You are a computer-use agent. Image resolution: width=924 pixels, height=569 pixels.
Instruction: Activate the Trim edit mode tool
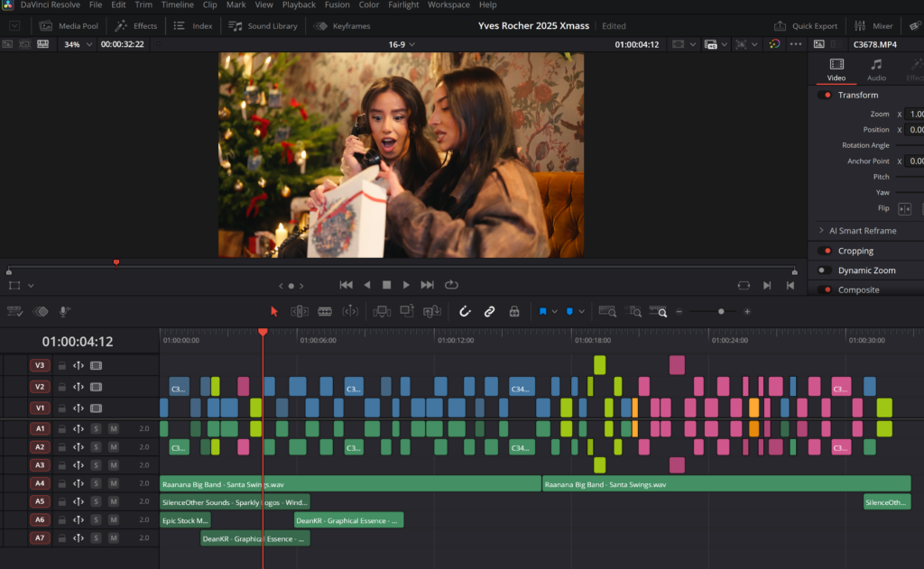tap(300, 311)
